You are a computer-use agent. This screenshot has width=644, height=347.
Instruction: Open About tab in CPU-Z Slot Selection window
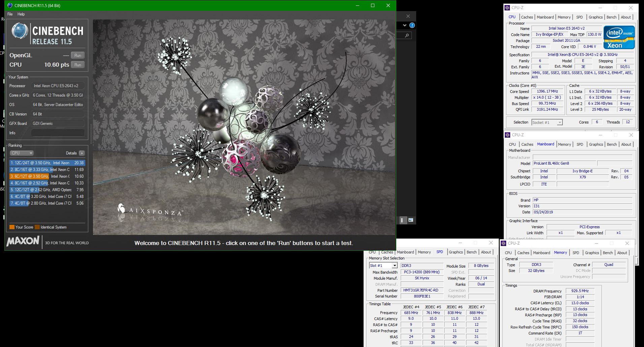[486, 252]
